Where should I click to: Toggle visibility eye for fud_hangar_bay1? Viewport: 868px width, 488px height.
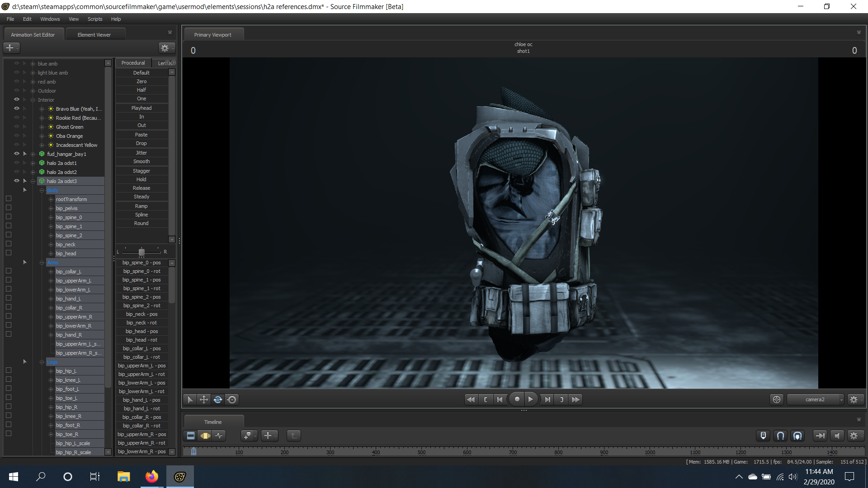tap(17, 154)
